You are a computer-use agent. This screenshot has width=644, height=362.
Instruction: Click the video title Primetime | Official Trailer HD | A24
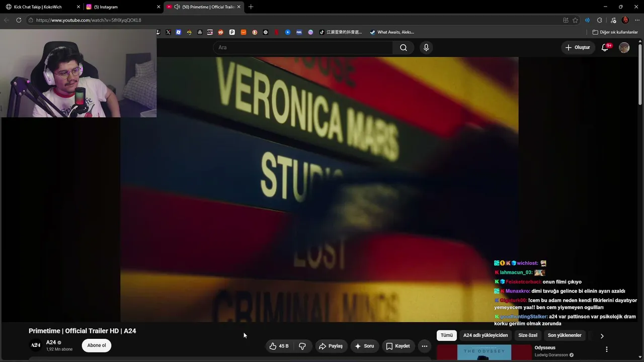83,331
